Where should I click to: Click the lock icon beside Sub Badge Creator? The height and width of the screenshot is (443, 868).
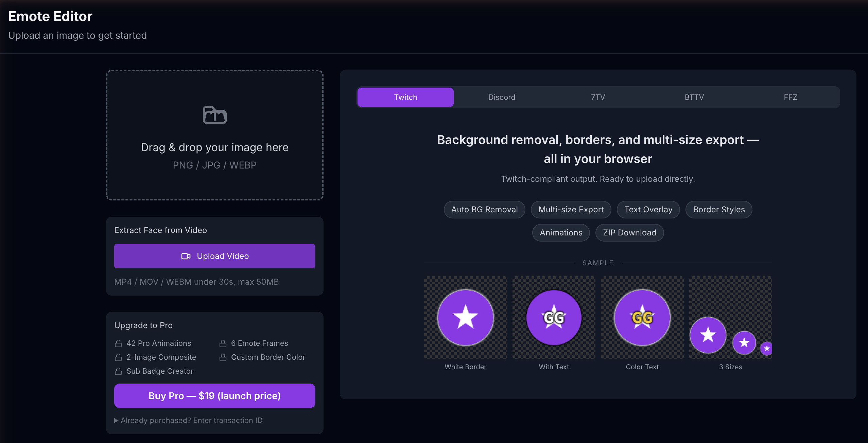click(118, 371)
